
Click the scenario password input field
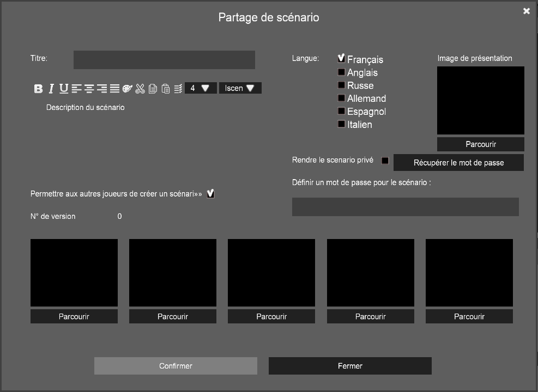point(405,207)
